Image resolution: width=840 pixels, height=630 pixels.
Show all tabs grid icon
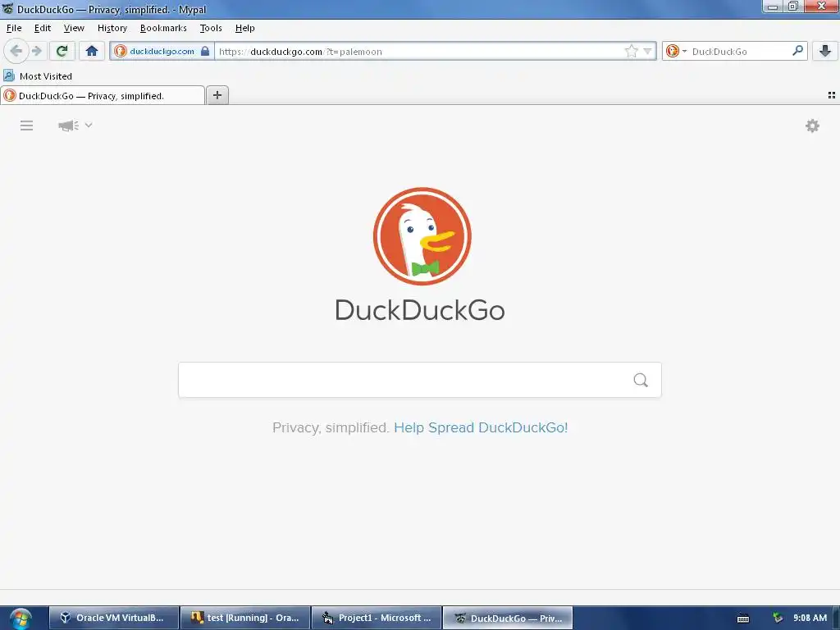[x=832, y=95]
